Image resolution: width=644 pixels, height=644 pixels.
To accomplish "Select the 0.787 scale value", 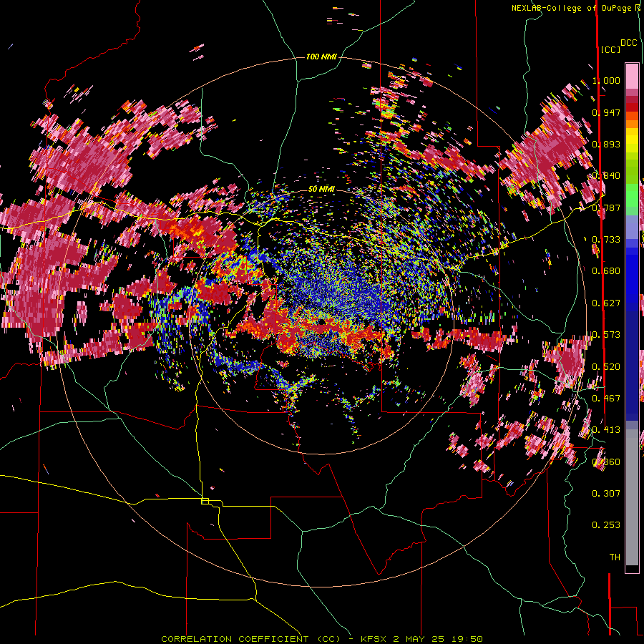I will (x=606, y=208).
